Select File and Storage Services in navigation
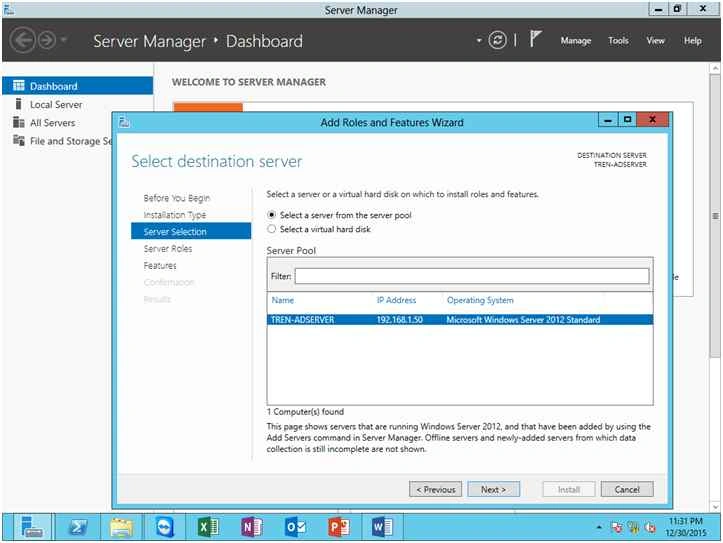 [57, 141]
